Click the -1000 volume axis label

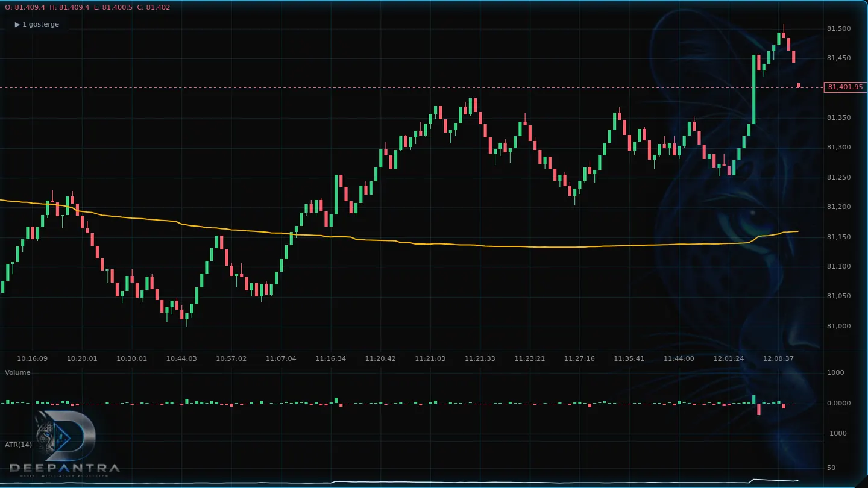point(837,433)
